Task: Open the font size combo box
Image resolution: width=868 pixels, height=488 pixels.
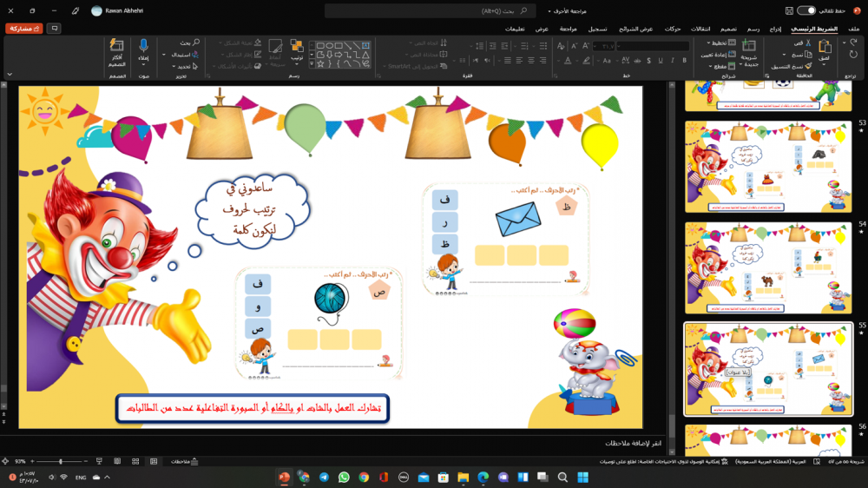Action: pyautogui.click(x=603, y=46)
